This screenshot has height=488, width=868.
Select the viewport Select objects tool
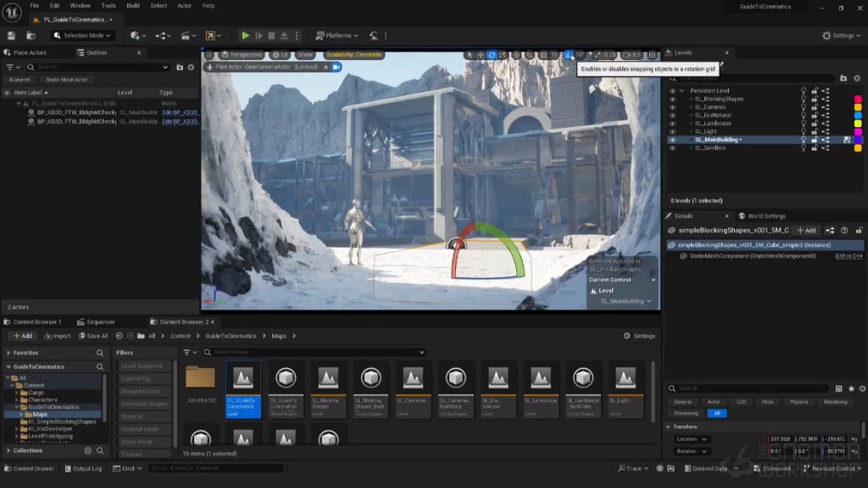click(470, 55)
